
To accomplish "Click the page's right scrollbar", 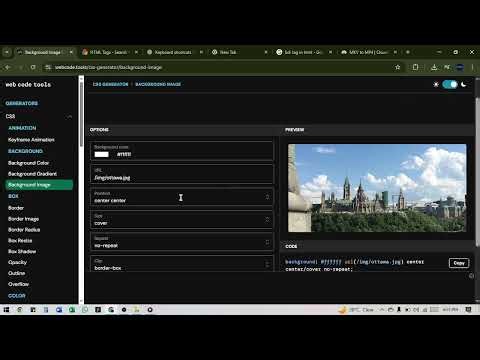I will click(x=478, y=173).
